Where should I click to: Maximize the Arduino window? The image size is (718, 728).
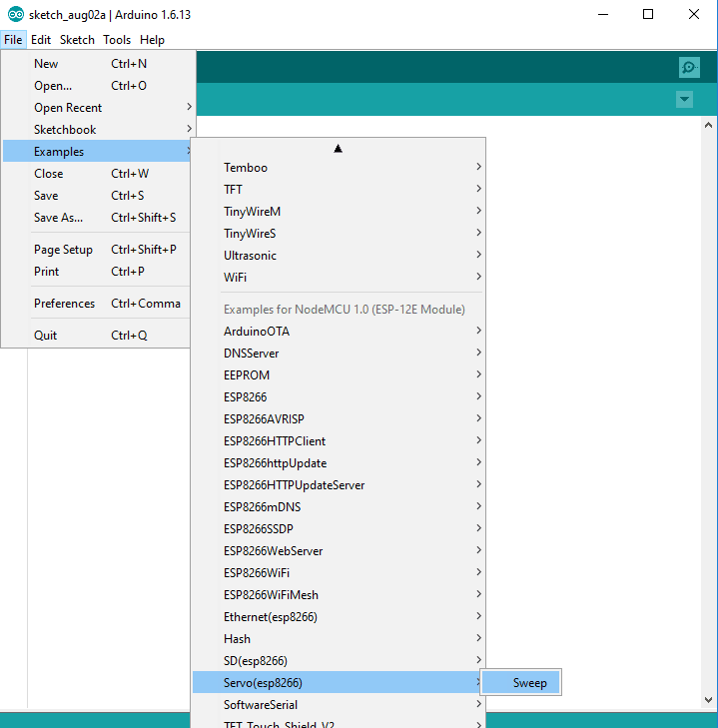[648, 14]
